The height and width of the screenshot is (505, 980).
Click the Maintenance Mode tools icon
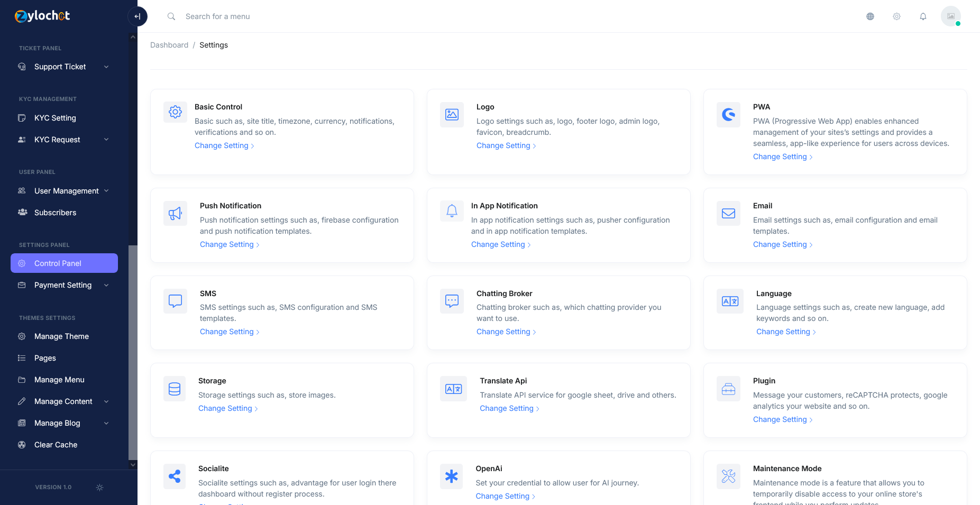728,476
